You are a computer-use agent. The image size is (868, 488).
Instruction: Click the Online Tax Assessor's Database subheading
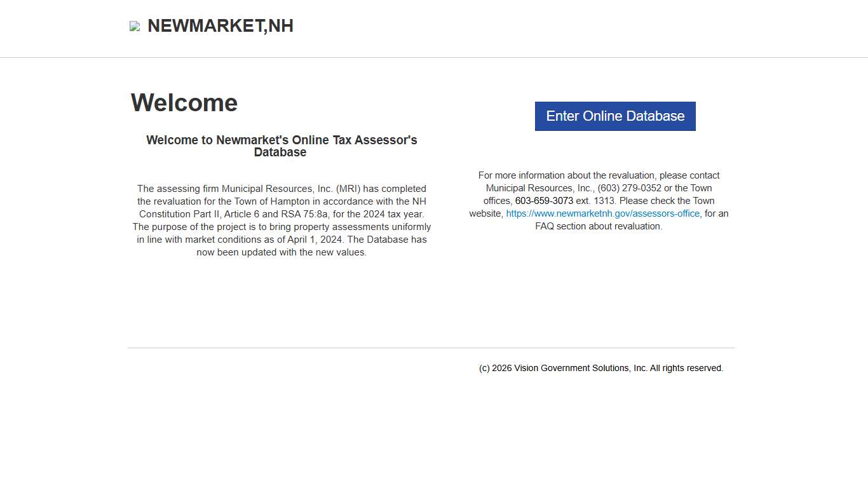(x=281, y=146)
